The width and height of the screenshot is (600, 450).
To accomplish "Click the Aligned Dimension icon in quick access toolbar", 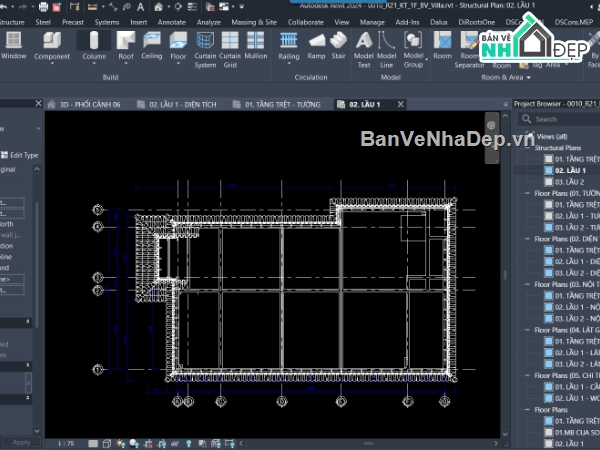I will coord(113,7).
